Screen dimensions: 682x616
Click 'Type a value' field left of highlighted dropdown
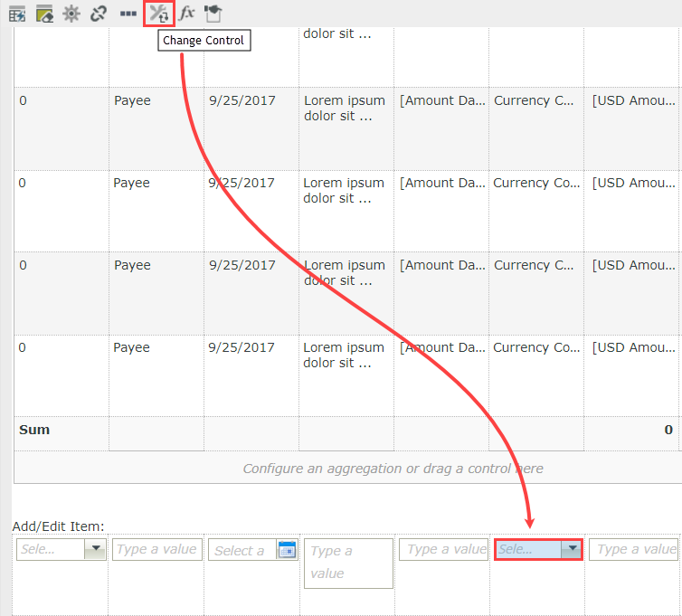pos(443,549)
